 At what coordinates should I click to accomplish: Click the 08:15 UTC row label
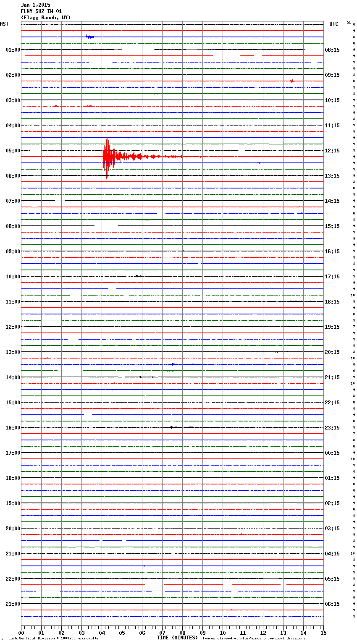pos(332,50)
